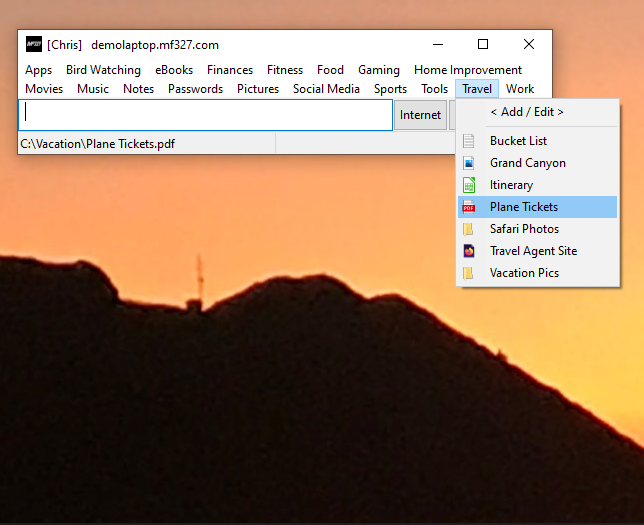Collapse the open Travel menu
The width and height of the screenshot is (644, 525).
(x=477, y=89)
